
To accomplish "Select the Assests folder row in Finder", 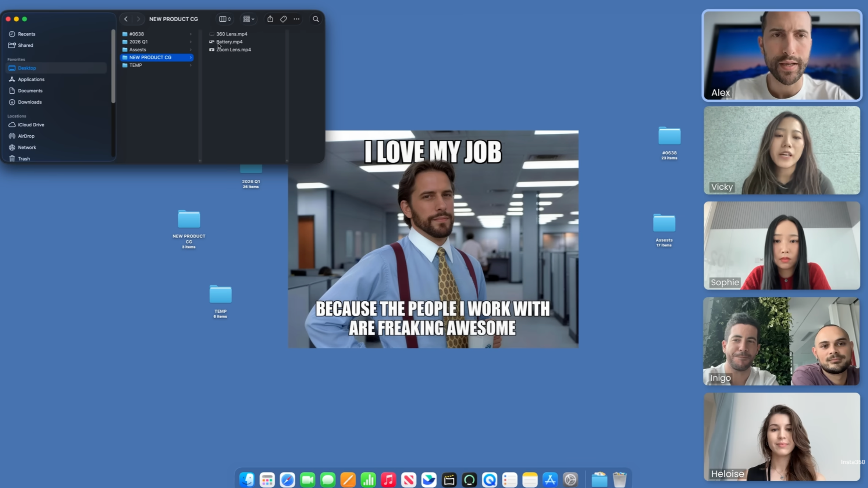I will [157, 50].
